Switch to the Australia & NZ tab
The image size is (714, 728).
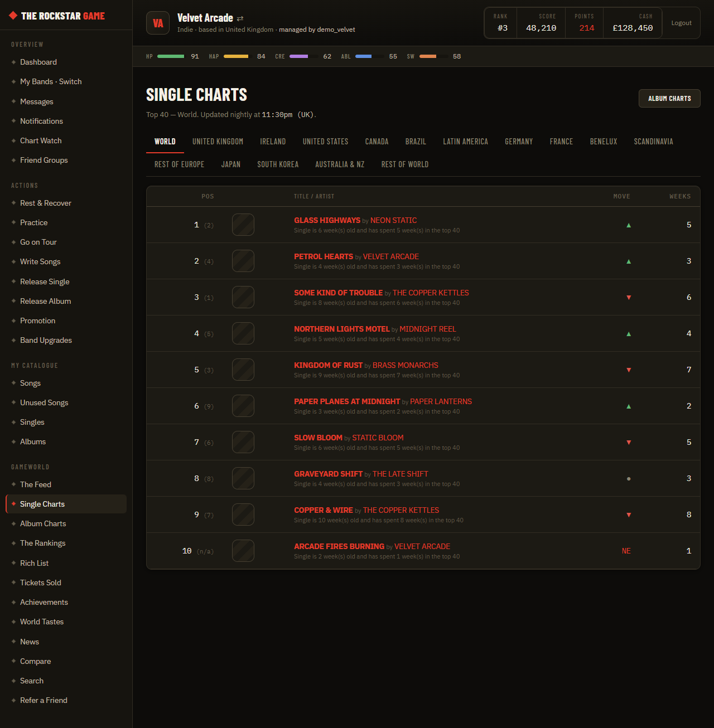point(340,164)
